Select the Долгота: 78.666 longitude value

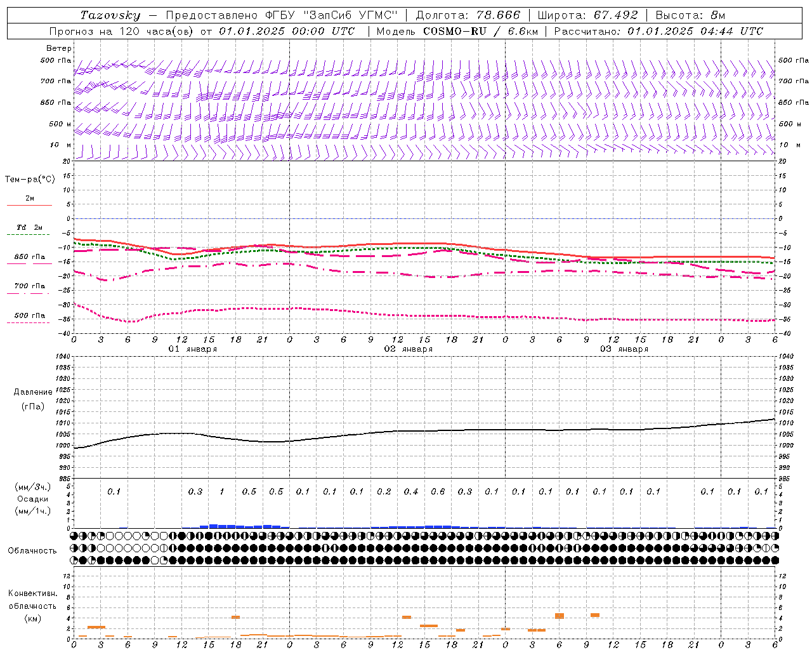pyautogui.click(x=468, y=15)
